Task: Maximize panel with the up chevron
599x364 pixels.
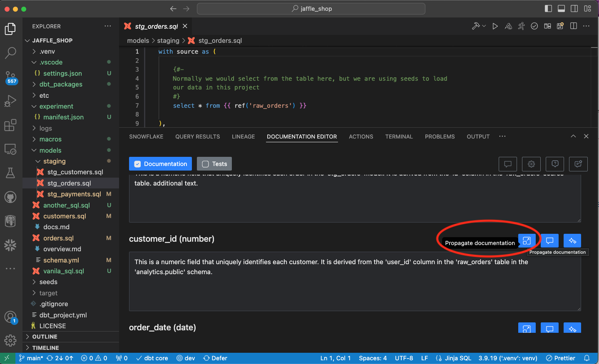Action: coord(573,136)
